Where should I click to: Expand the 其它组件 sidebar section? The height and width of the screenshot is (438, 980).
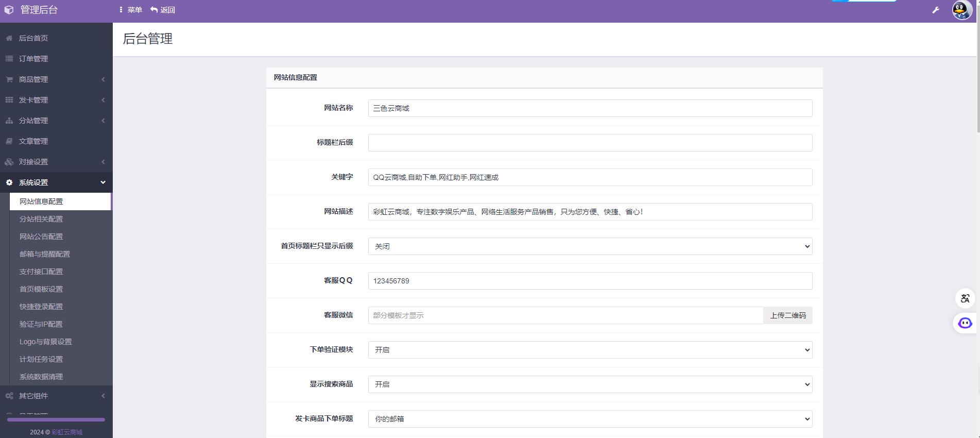pyautogui.click(x=56, y=396)
